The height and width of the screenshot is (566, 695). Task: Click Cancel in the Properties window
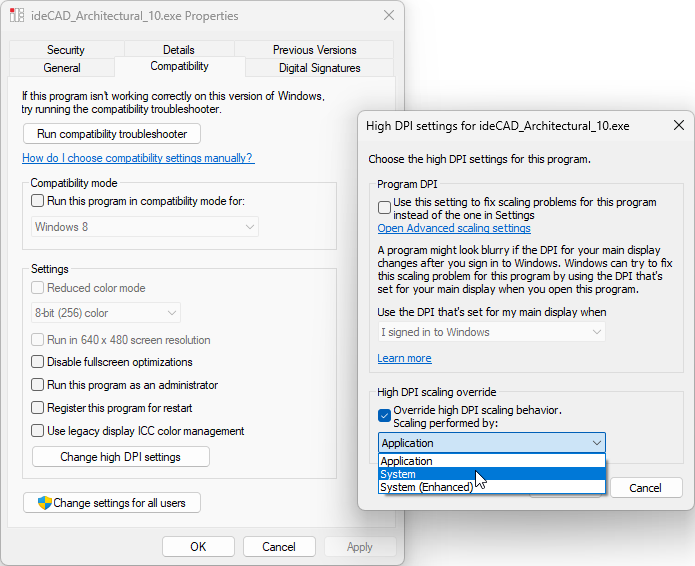[x=279, y=546]
